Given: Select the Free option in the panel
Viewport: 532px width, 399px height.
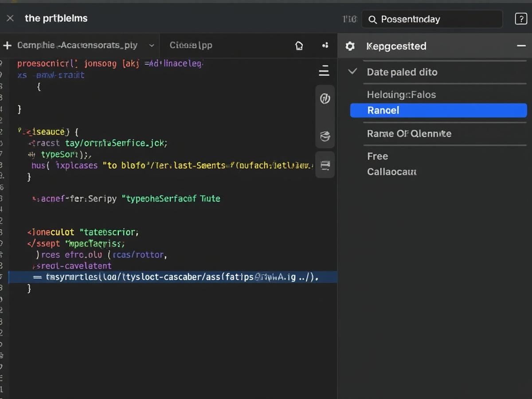Looking at the screenshot, I should (377, 156).
